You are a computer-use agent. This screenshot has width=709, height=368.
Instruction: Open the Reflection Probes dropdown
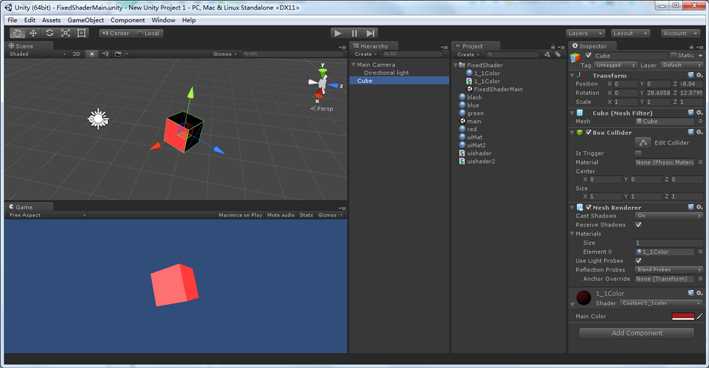coord(669,270)
